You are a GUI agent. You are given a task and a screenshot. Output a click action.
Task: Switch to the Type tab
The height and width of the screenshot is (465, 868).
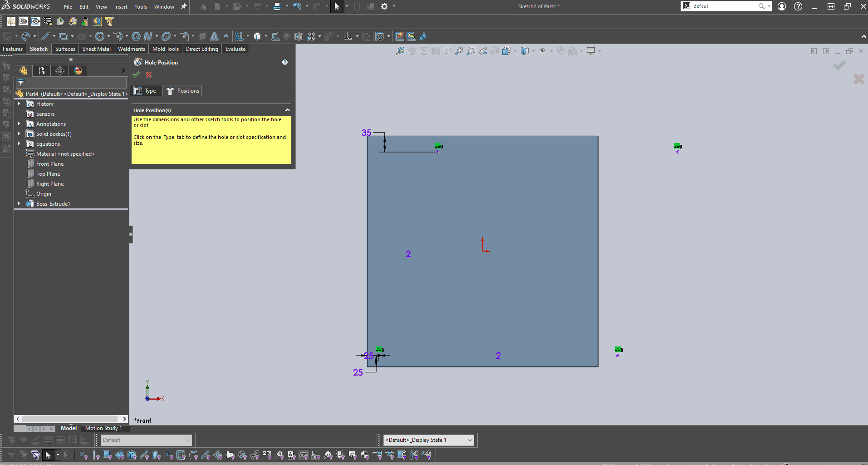[x=145, y=91]
